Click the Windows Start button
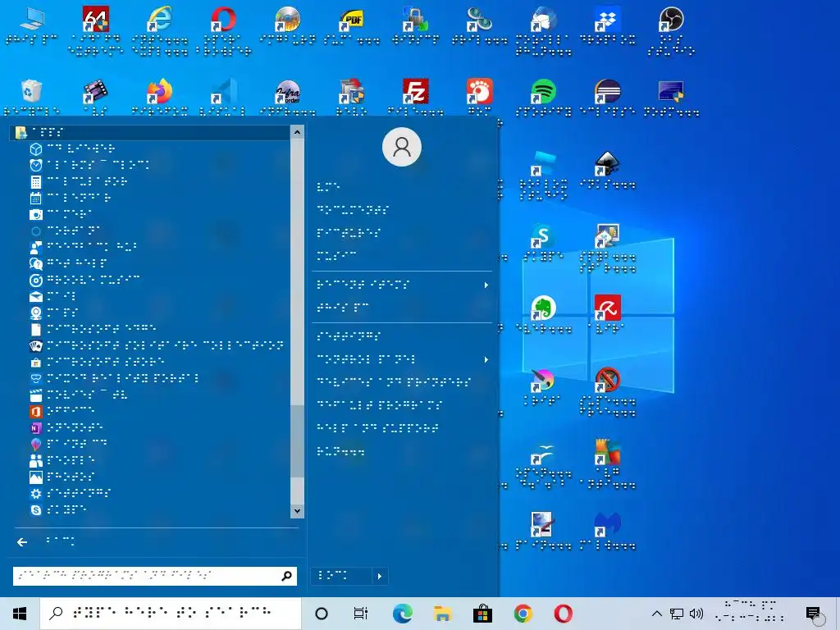Viewport: 840px width, 630px height. tap(20, 614)
